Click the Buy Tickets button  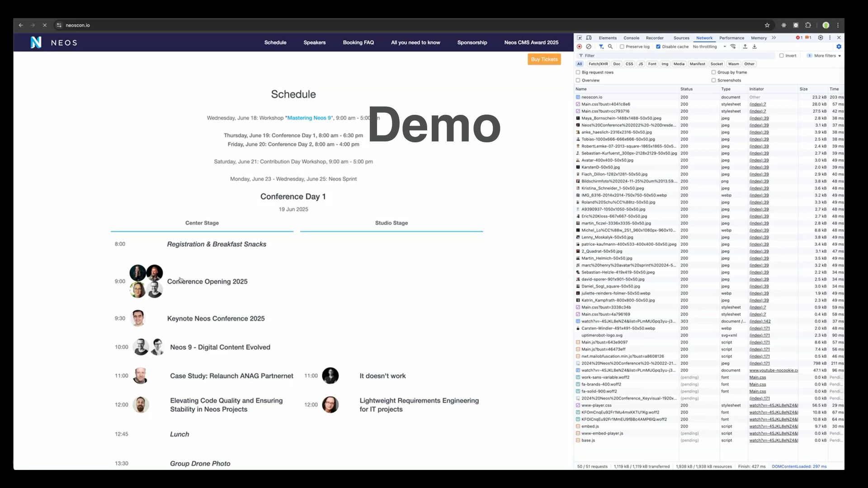point(544,59)
